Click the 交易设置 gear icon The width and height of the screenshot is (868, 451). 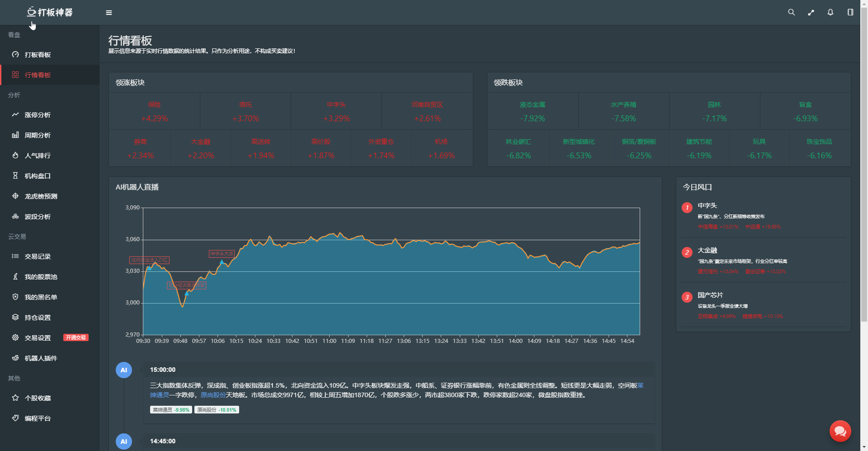click(15, 338)
